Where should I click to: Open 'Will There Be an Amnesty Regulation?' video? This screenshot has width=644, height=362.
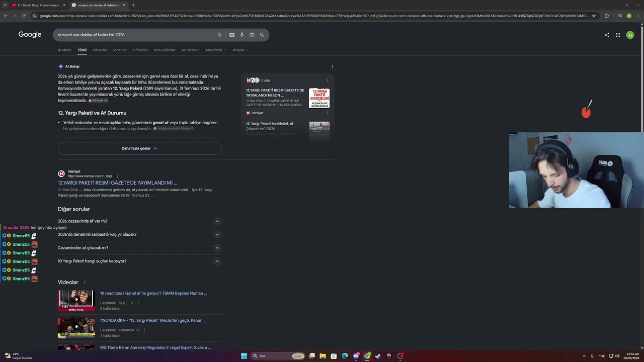coord(155,347)
